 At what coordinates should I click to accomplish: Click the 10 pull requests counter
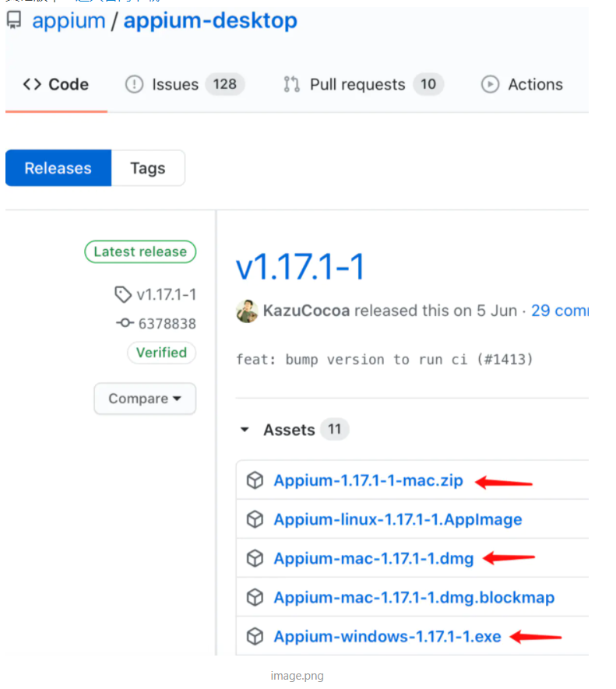pyautogui.click(x=428, y=84)
